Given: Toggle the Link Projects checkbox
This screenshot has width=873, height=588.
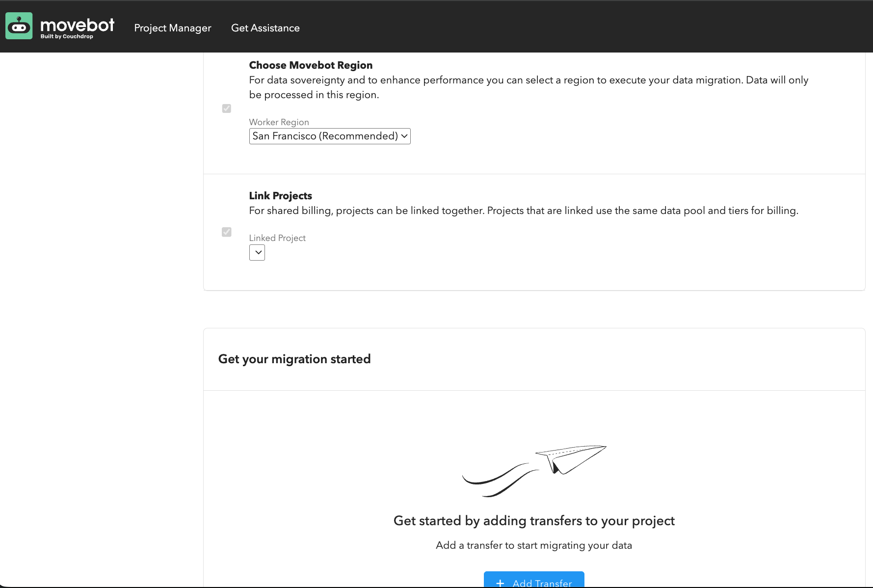Looking at the screenshot, I should tap(227, 232).
